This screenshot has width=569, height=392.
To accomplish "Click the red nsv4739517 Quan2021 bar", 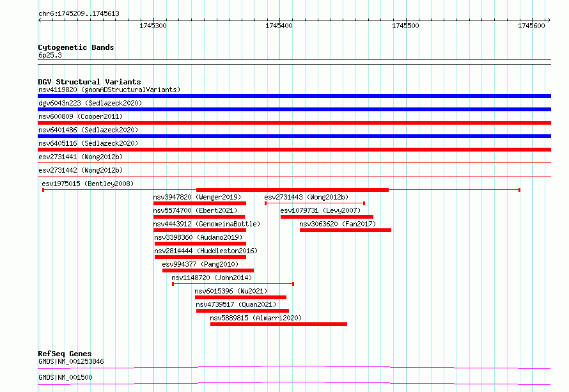I will tap(242, 311).
